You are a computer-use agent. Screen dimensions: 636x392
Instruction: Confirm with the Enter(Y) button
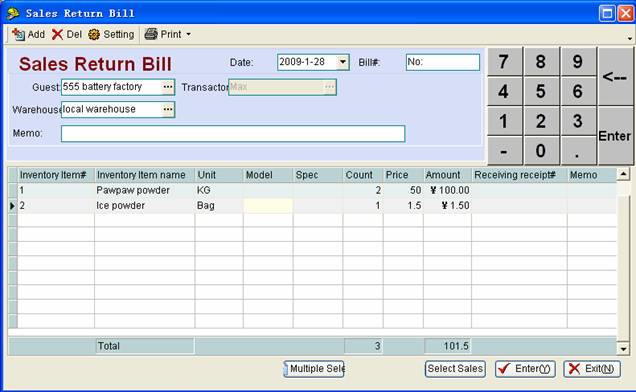point(525,369)
